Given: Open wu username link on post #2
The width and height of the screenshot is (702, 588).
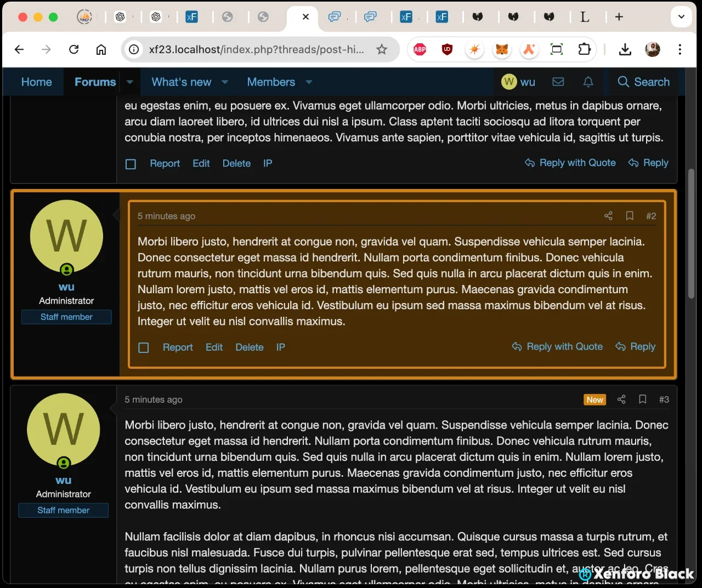Looking at the screenshot, I should [66, 287].
